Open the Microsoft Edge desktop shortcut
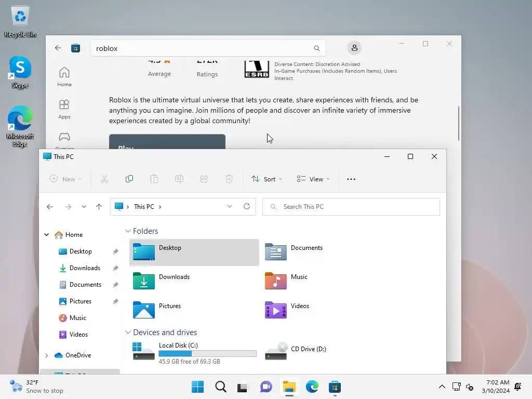Image resolution: width=532 pixels, height=399 pixels. pyautogui.click(x=20, y=126)
